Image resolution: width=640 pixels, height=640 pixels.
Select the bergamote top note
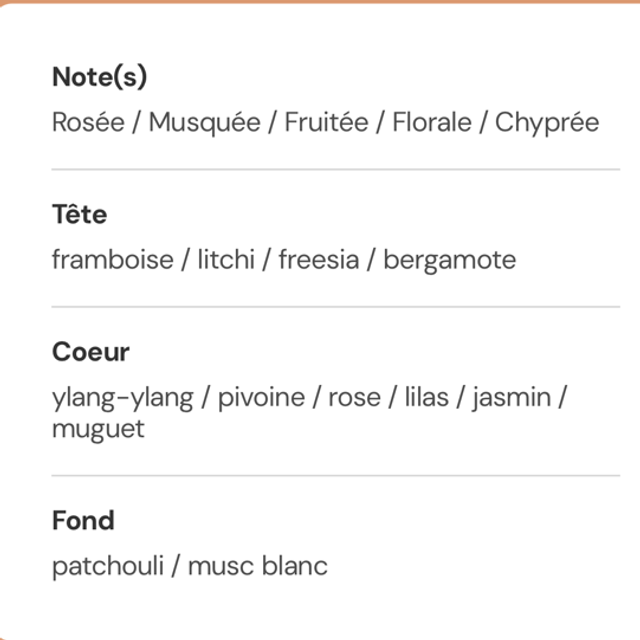tap(449, 261)
